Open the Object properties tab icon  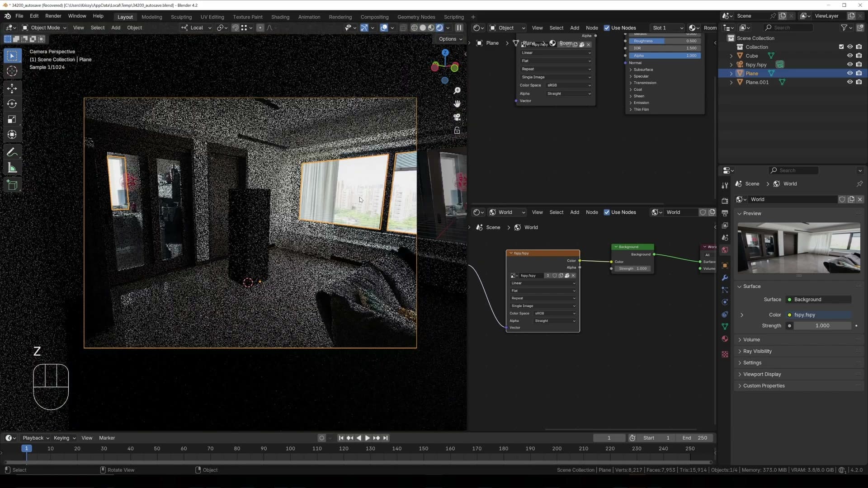pyautogui.click(x=725, y=265)
